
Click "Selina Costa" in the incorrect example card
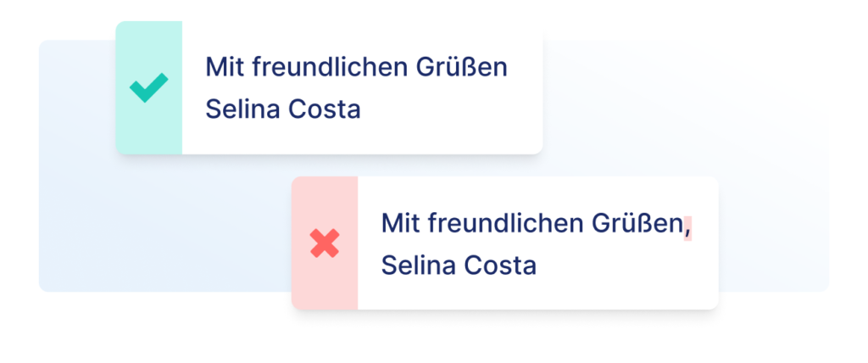click(x=459, y=265)
